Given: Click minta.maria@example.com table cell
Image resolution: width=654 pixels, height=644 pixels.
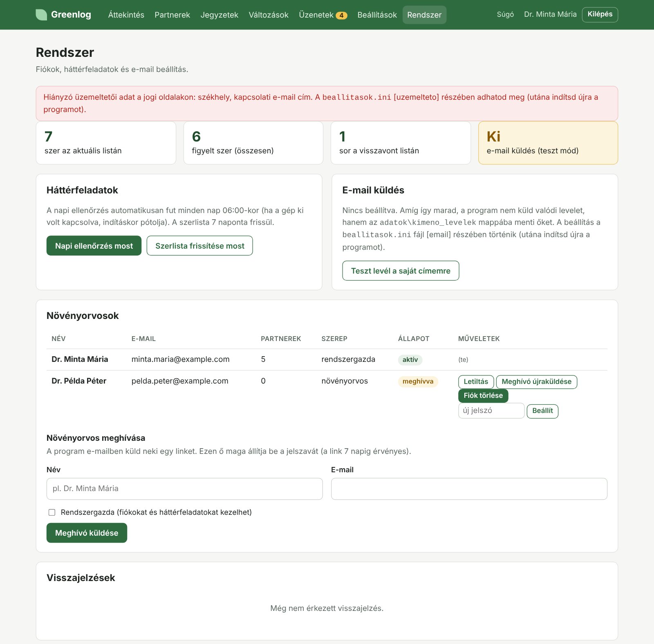Looking at the screenshot, I should point(180,359).
